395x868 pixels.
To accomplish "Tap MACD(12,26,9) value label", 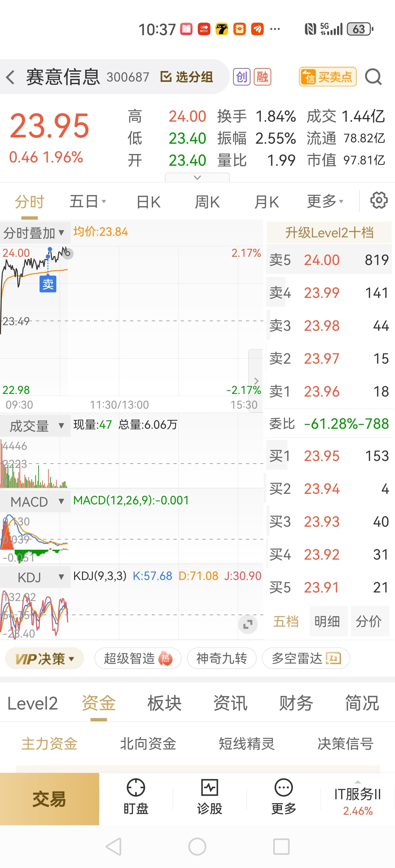I will tap(131, 500).
